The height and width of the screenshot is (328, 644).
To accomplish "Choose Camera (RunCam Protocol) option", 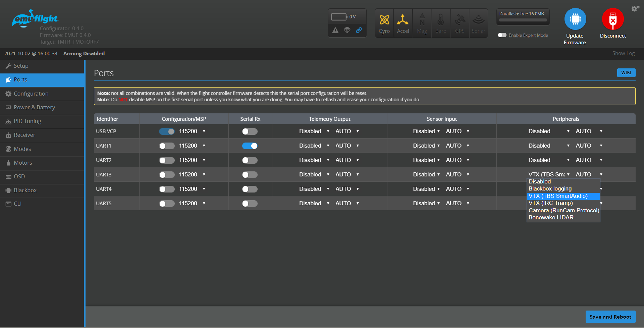I will (x=563, y=211).
